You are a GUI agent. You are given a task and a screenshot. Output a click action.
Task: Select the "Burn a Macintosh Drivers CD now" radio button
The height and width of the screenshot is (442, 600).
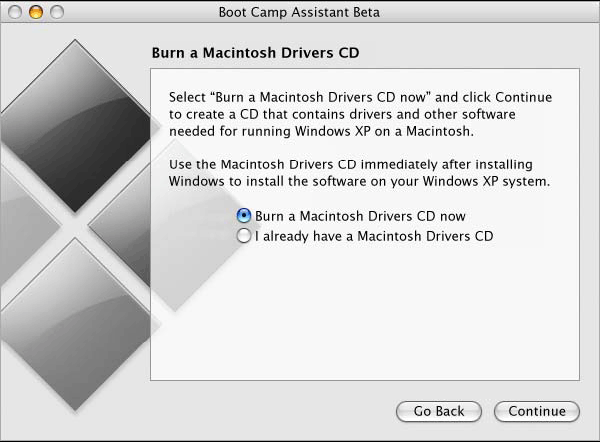(x=243, y=216)
